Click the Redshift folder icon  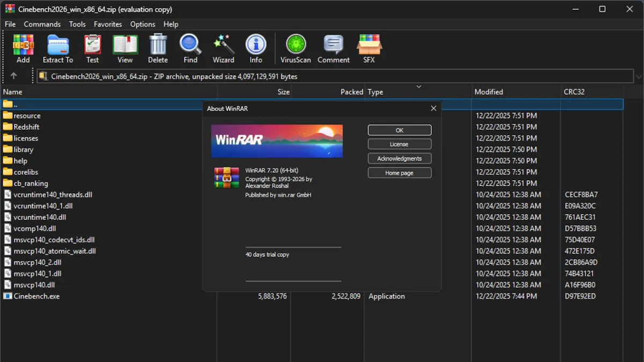point(8,127)
